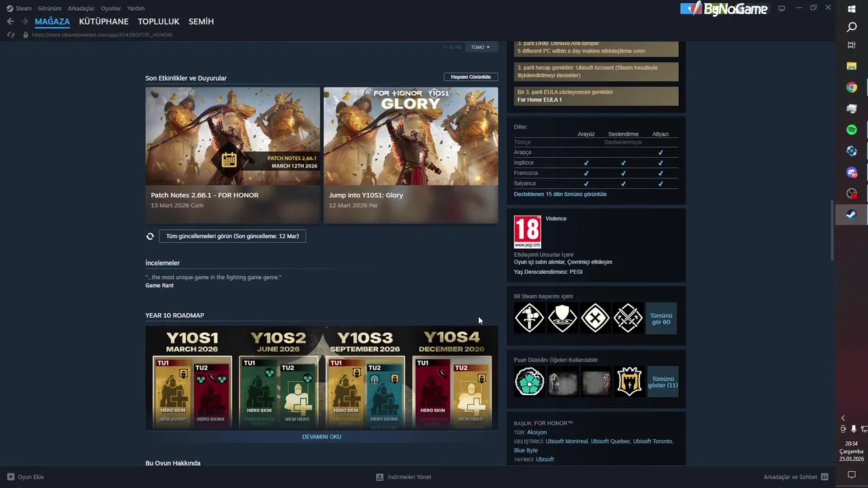Click the store URL address field
The width and height of the screenshot is (868, 488).
click(102, 35)
